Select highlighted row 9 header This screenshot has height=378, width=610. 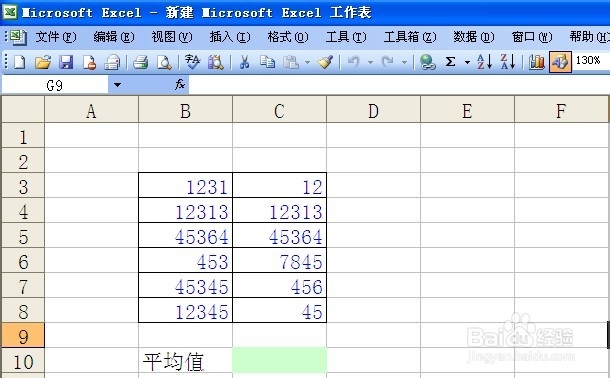[x=23, y=335]
